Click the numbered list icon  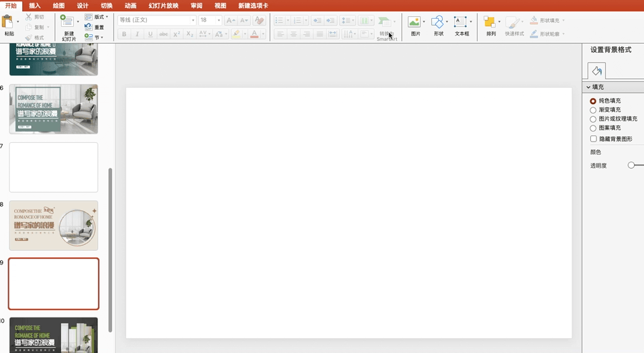[297, 20]
